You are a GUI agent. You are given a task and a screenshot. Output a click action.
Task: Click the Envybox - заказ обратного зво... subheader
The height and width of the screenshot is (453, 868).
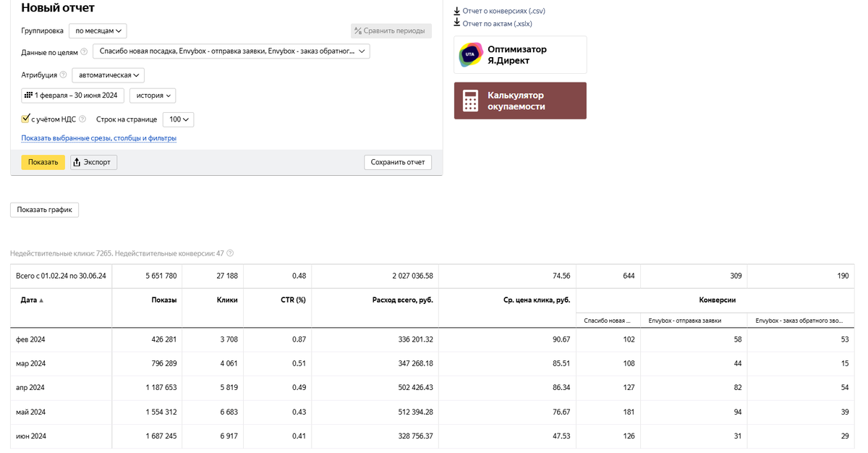pyautogui.click(x=799, y=320)
